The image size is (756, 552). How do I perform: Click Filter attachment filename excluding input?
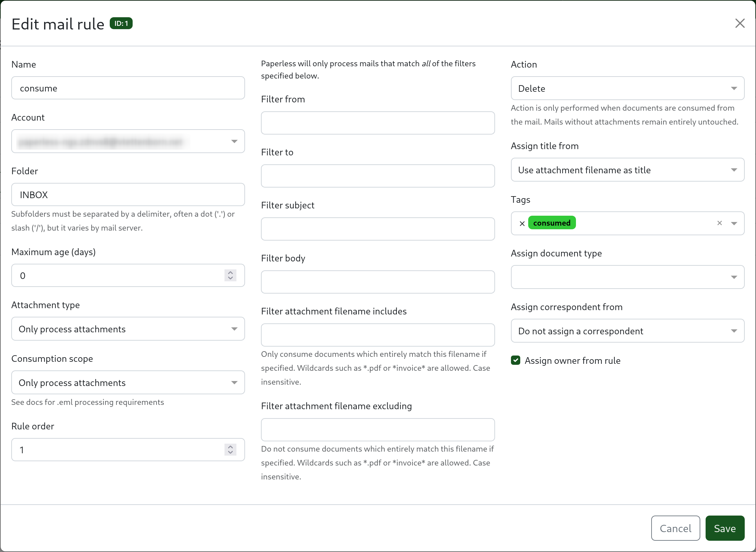click(378, 430)
